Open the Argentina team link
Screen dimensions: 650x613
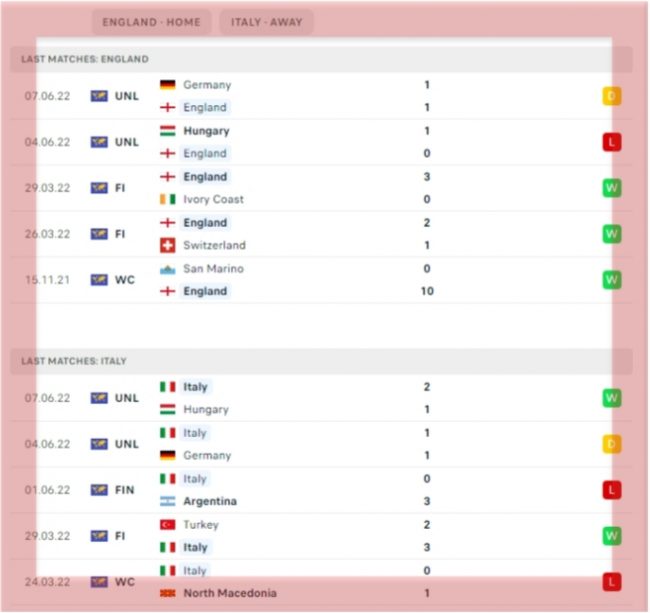pos(210,501)
